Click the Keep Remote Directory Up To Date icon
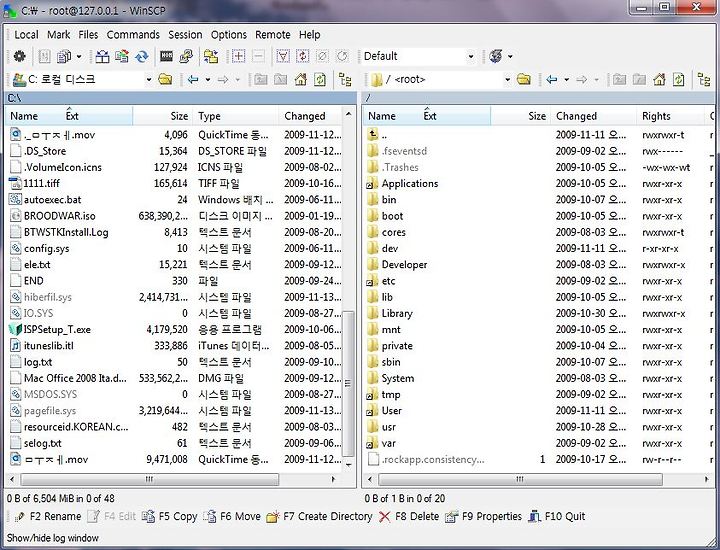Viewport: 720px width, 550px height. 142,56
